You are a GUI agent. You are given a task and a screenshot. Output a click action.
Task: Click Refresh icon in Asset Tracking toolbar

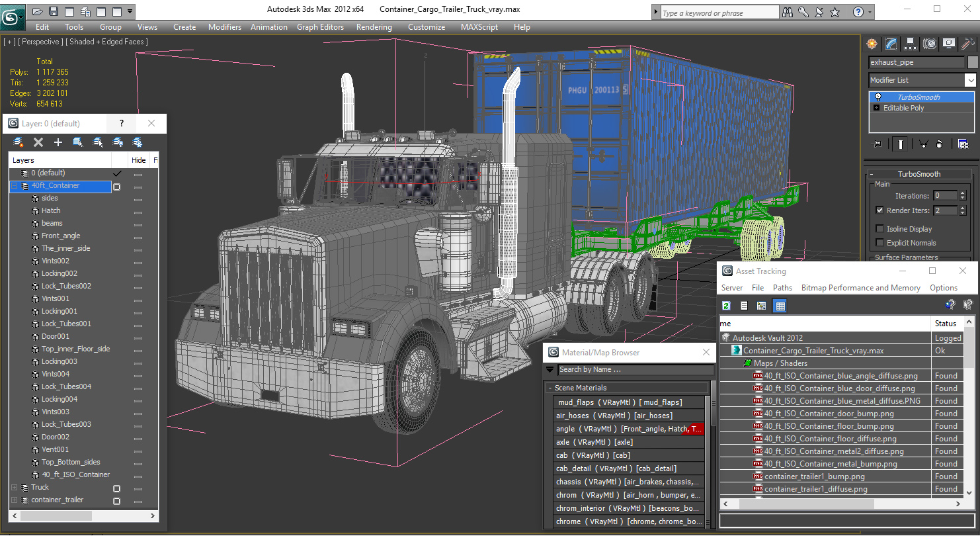(727, 306)
